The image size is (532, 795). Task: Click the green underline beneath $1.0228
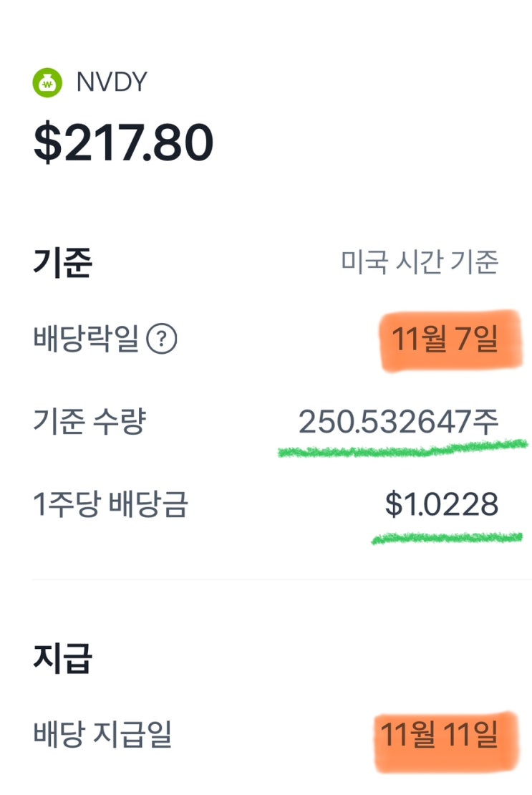[x=445, y=537]
